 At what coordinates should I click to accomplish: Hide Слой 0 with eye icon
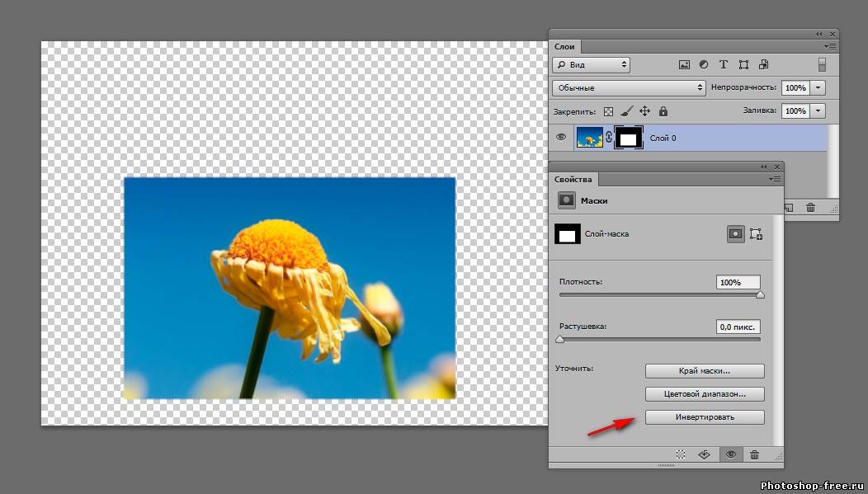(561, 137)
